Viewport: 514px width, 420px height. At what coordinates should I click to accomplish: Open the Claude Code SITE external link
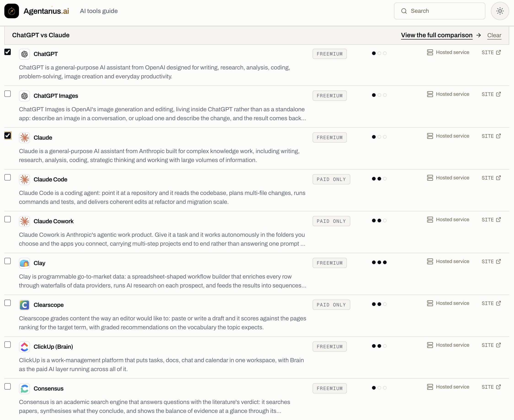pos(491,178)
